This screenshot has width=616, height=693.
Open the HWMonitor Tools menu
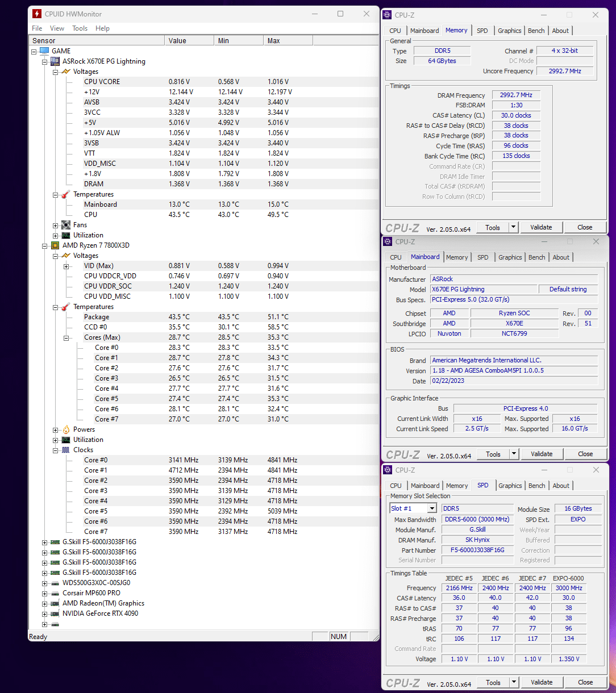pyautogui.click(x=80, y=28)
